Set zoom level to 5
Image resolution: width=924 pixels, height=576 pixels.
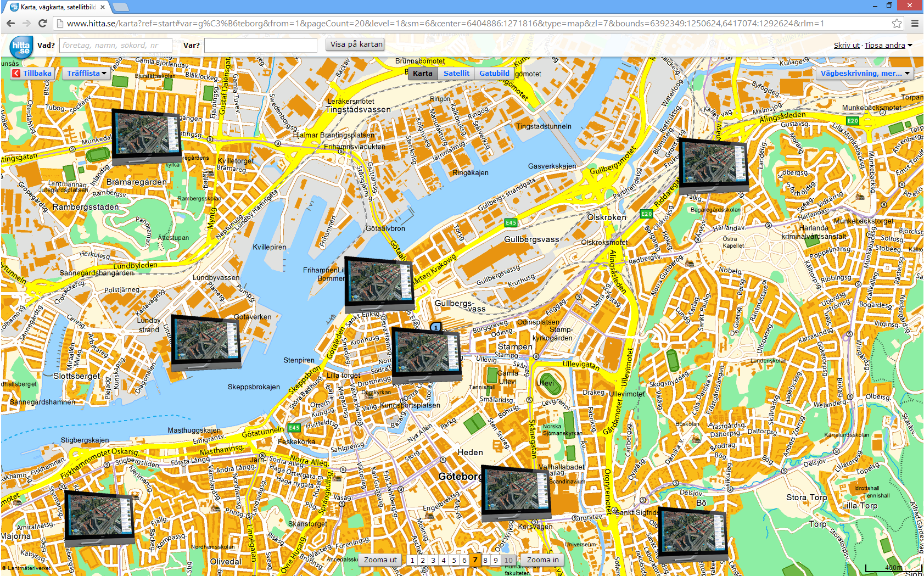pyautogui.click(x=454, y=561)
